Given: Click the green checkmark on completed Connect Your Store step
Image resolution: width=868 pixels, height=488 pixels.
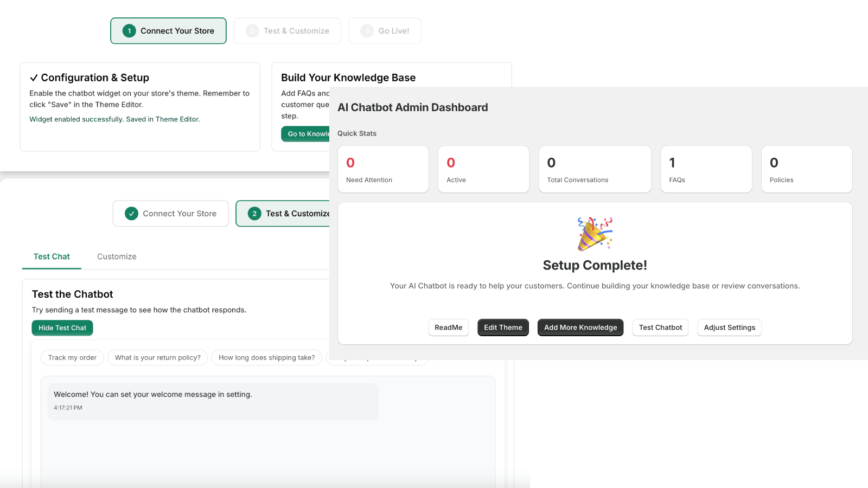Looking at the screenshot, I should [x=132, y=213].
